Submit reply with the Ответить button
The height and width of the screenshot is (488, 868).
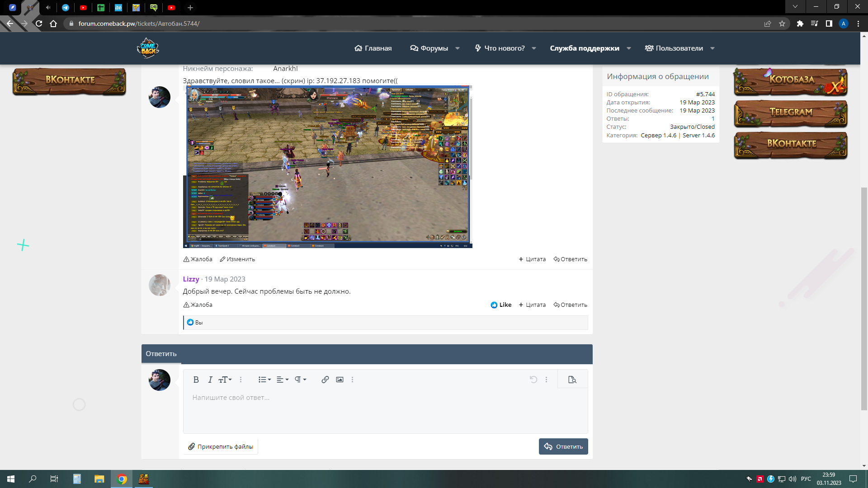click(x=563, y=446)
